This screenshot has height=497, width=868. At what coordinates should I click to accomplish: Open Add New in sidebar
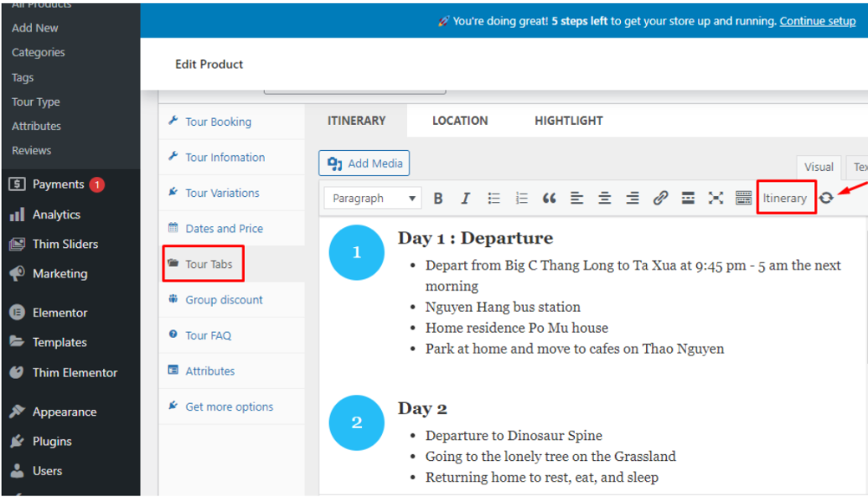(35, 28)
